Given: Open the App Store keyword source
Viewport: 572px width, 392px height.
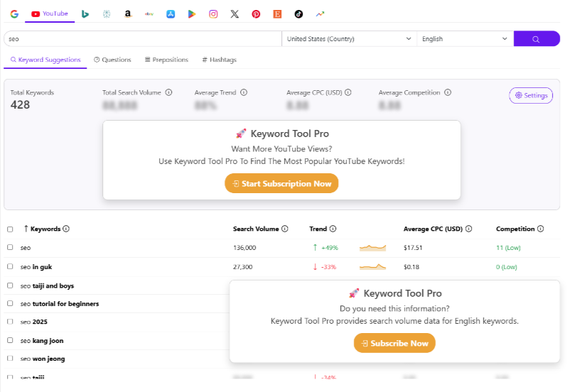Looking at the screenshot, I should [x=171, y=14].
